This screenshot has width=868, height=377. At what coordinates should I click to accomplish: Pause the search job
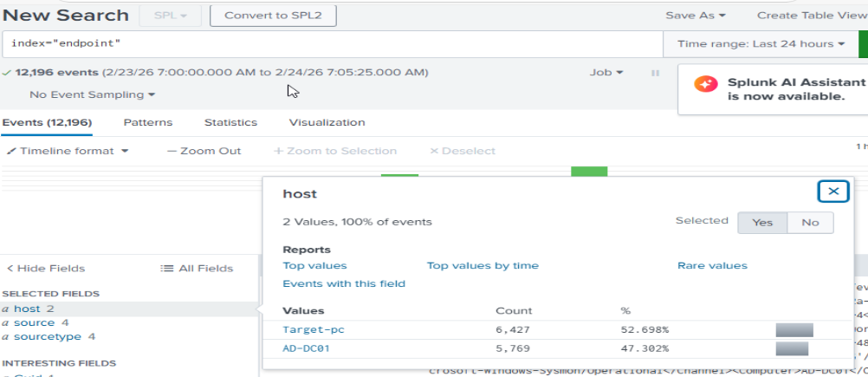[x=656, y=73]
